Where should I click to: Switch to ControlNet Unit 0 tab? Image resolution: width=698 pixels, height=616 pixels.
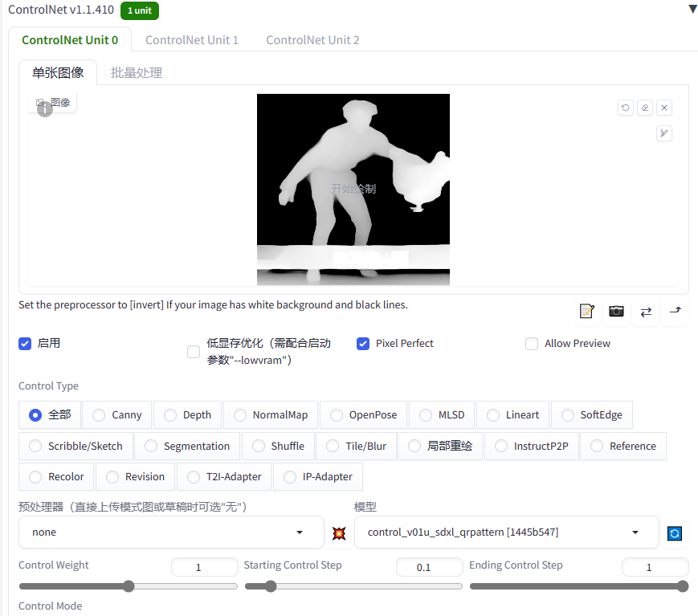(x=70, y=40)
